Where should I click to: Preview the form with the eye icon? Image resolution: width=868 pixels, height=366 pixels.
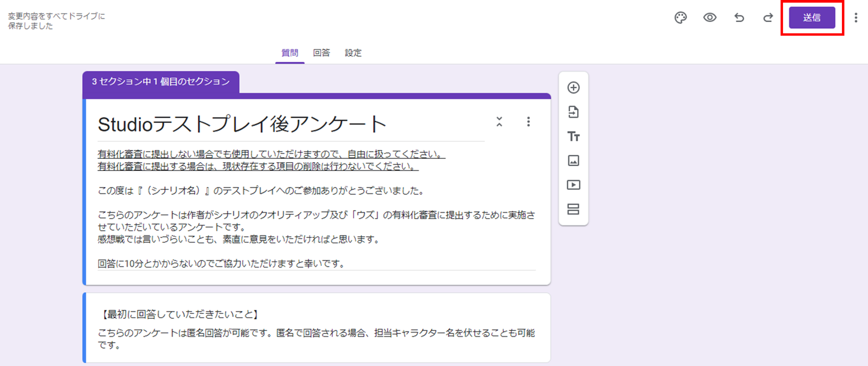(x=710, y=18)
